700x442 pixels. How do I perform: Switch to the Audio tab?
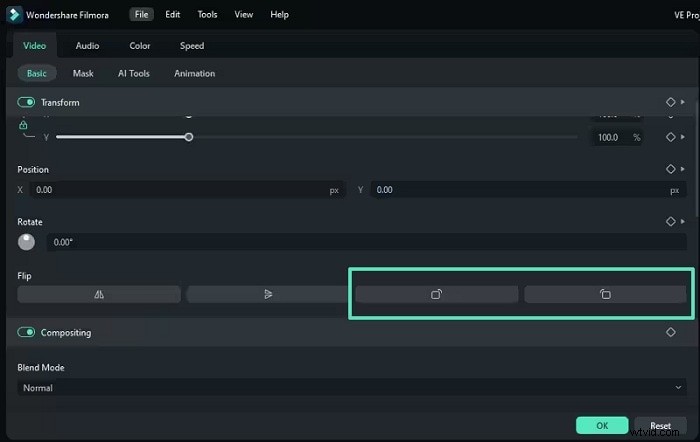[x=87, y=46]
